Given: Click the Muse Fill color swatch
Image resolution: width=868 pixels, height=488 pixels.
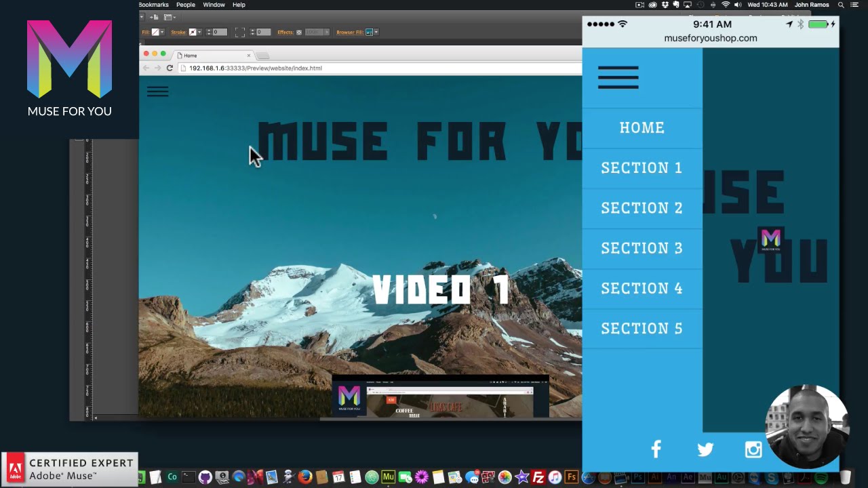Looking at the screenshot, I should tap(155, 32).
